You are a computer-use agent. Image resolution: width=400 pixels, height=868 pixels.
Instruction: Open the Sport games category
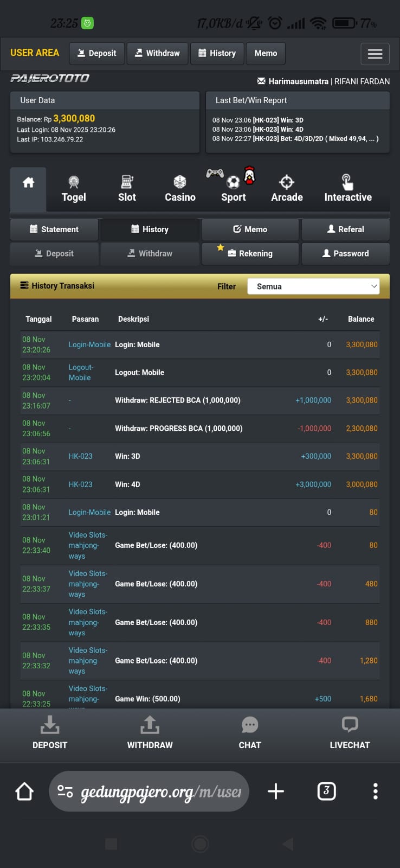(x=233, y=189)
